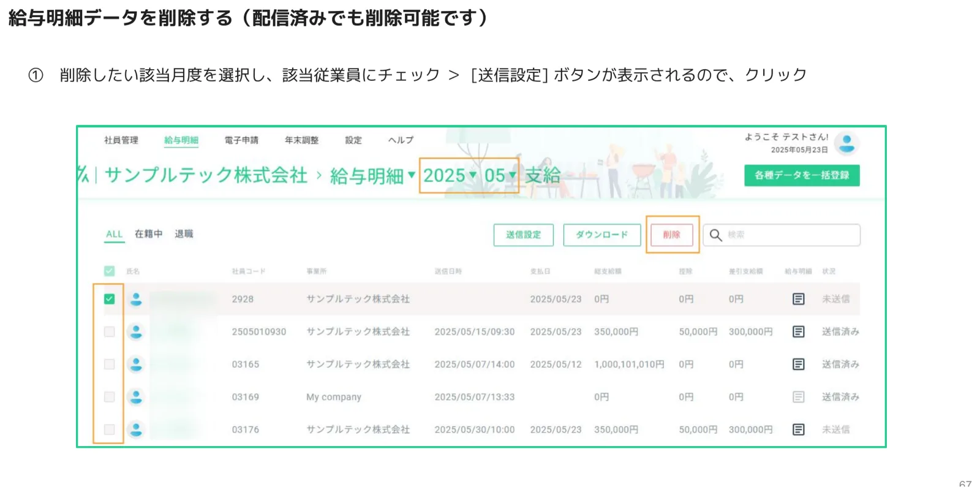Click employee code 03169

245,397
